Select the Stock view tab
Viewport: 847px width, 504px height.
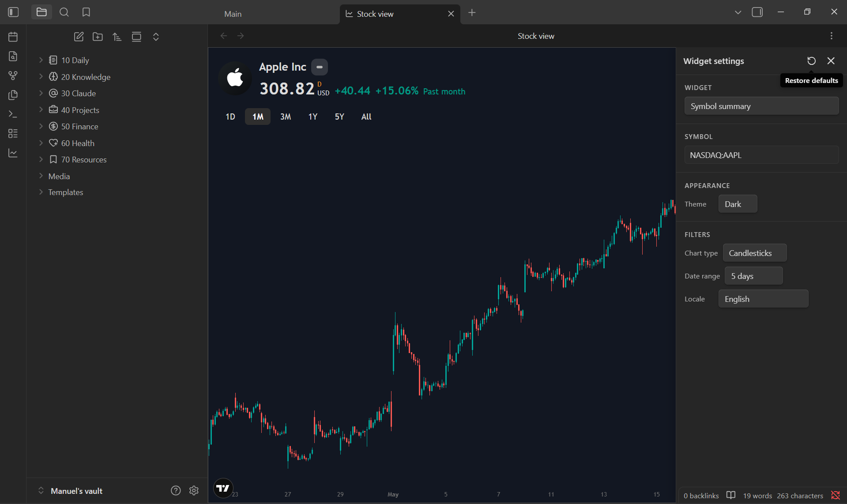click(x=399, y=14)
